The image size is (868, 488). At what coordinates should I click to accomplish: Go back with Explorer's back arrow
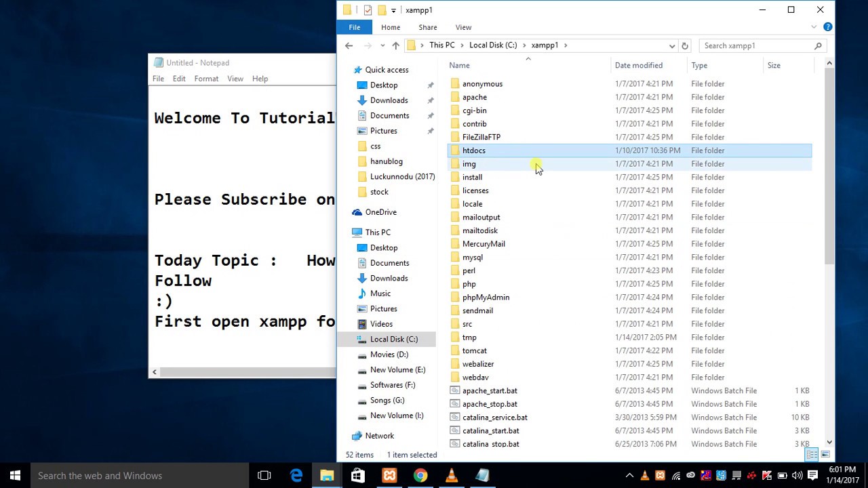point(349,45)
